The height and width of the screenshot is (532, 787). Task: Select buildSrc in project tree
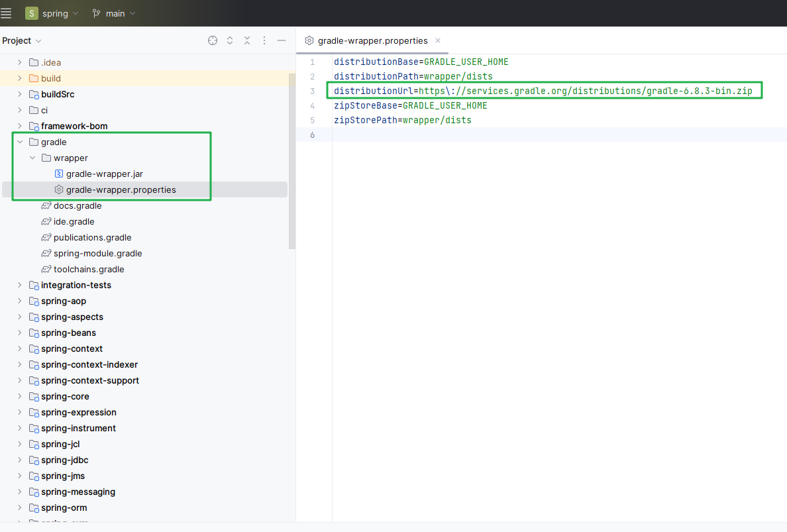point(58,94)
